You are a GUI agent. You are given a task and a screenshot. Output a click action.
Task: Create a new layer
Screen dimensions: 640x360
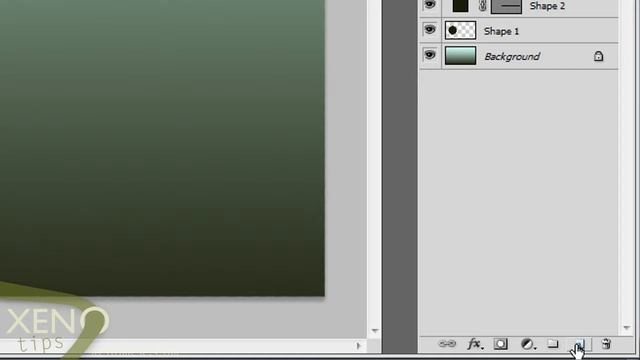[x=580, y=344]
